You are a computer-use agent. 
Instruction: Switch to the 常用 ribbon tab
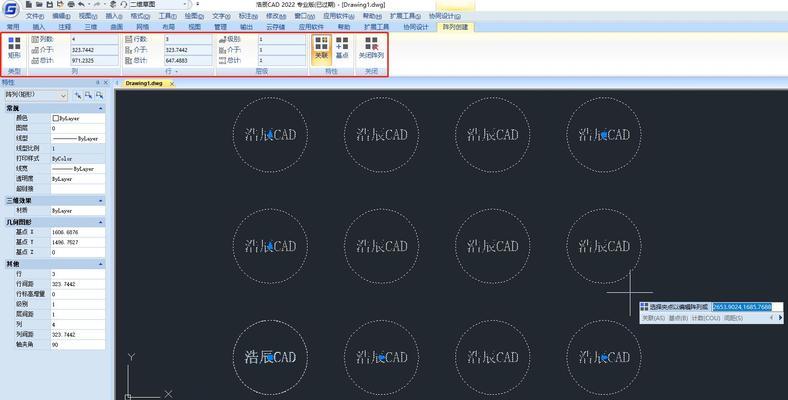13,27
